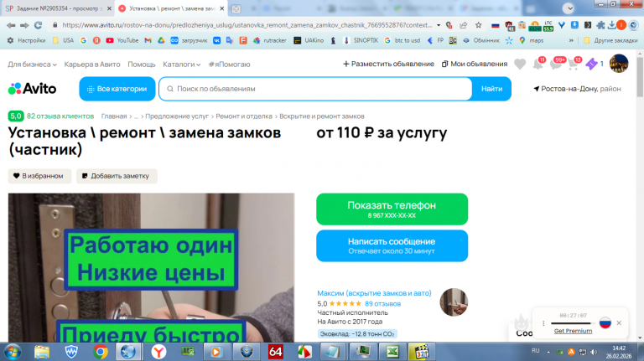Click the Get Premium link
Screen dimensions: 644x361
point(573,331)
